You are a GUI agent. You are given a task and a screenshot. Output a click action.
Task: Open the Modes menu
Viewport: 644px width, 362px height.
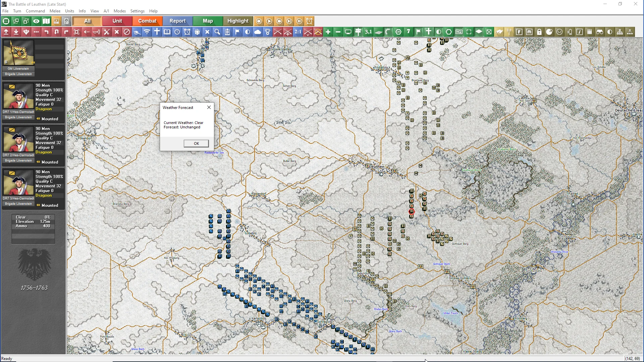[119, 11]
